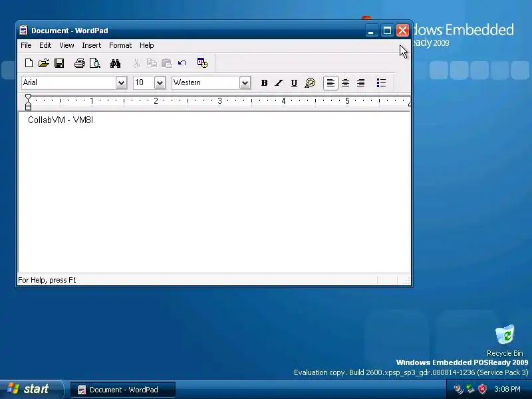Screen dimensions: 532x399
Task: Click the red security shield tray icon
Action: coord(482,389)
